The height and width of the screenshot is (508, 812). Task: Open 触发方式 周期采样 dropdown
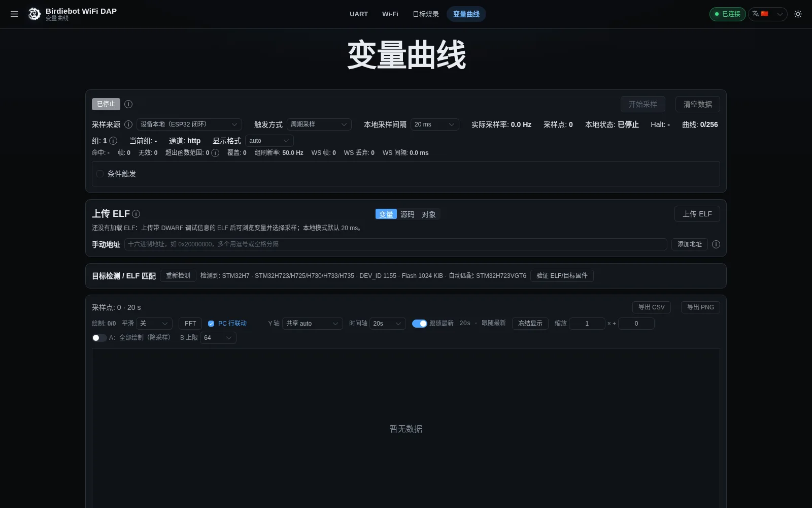pyautogui.click(x=319, y=124)
